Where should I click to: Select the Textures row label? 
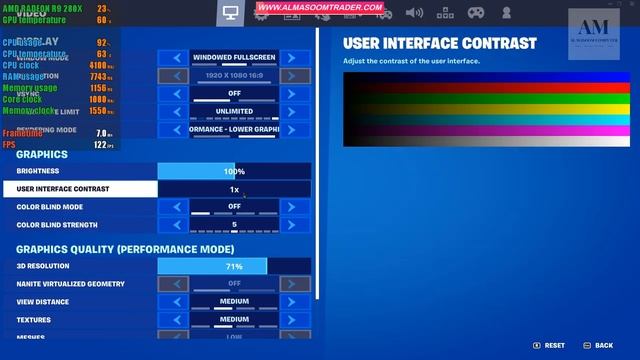[33, 320]
